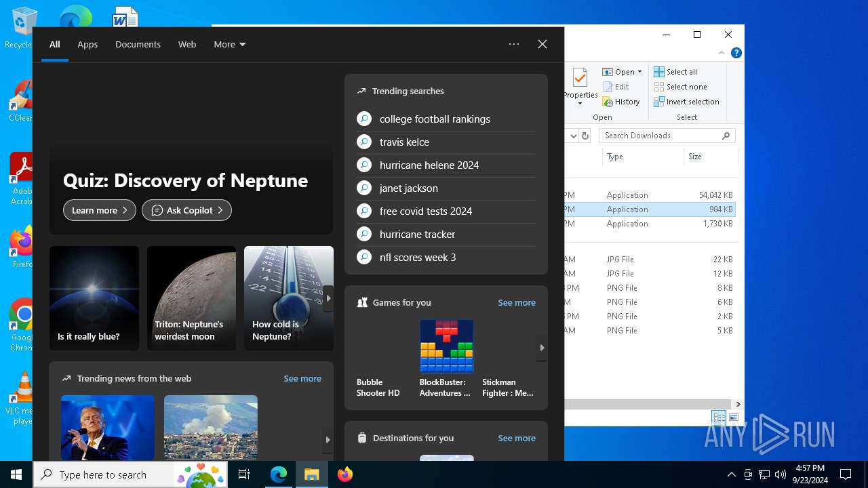Sort by the Type column header
Screen dimensions: 868x488
click(643, 157)
